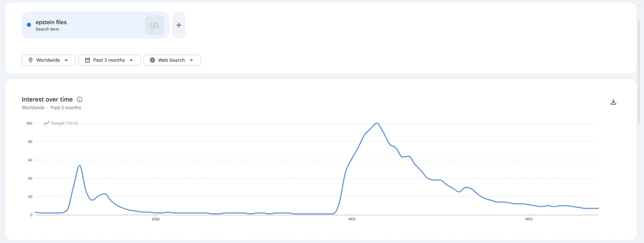
Task: Open the Past 3 months time range dropdown
Action: 109,60
